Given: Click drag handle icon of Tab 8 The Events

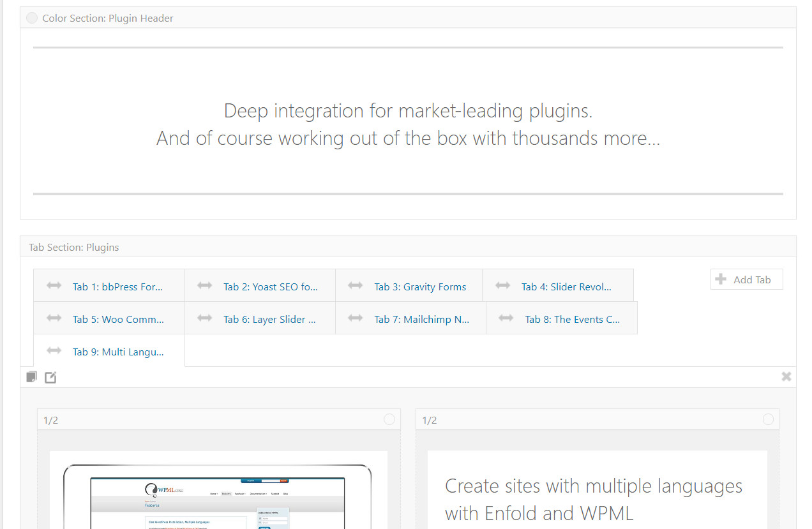Looking at the screenshot, I should [x=506, y=318].
